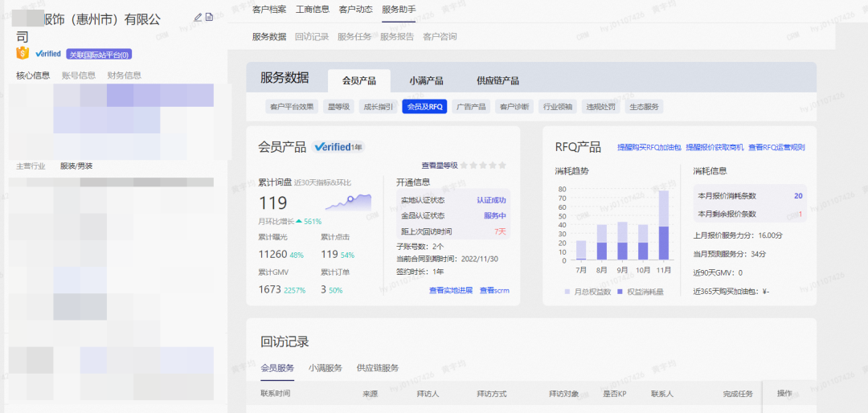868x413 pixels.
Task: Click the 成长指引 filter pill
Action: coord(378,107)
